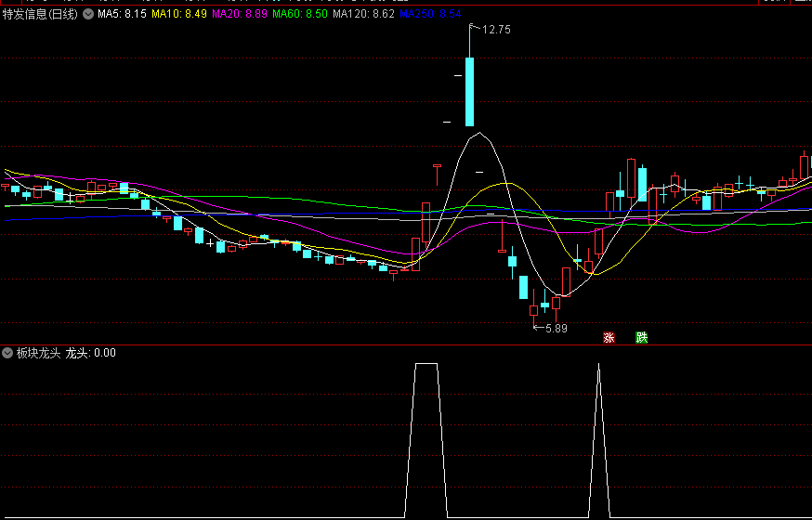Click the 特发信息(日线) chart title
The image size is (812, 520).
40,15
